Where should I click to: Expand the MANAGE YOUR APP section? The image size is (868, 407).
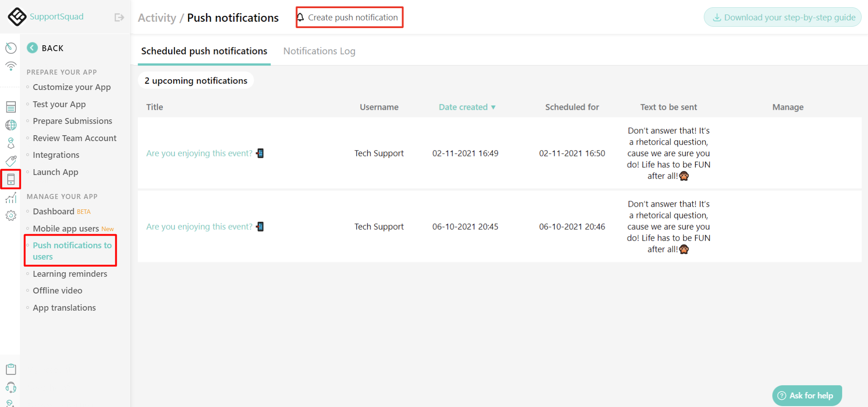coord(62,196)
